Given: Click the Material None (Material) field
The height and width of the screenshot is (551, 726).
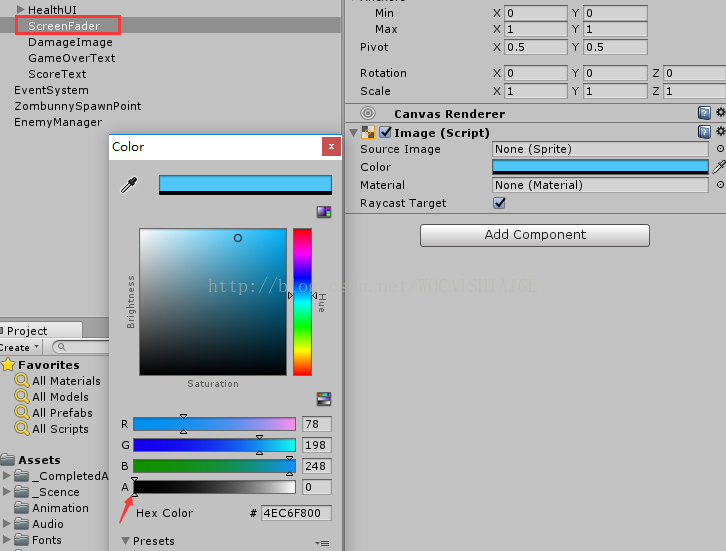Looking at the screenshot, I should (600, 185).
